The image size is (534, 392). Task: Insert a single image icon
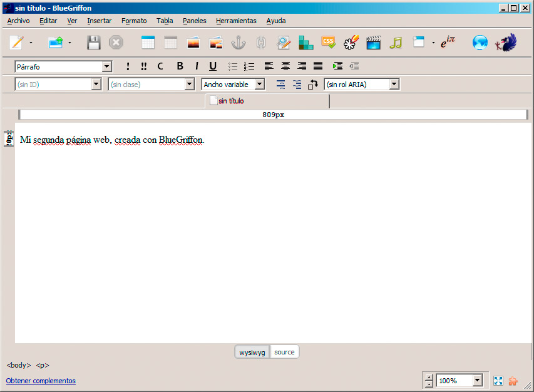click(193, 43)
